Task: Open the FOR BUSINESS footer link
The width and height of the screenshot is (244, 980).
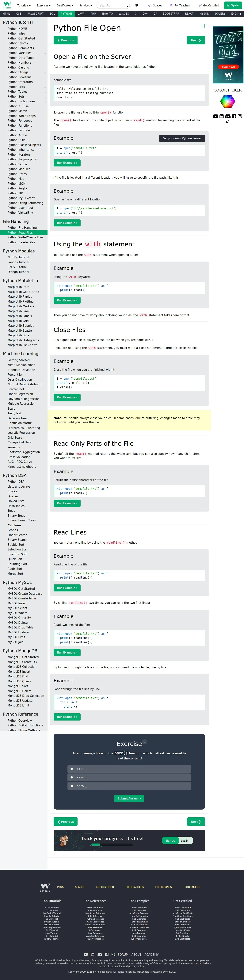Action: 164,887
